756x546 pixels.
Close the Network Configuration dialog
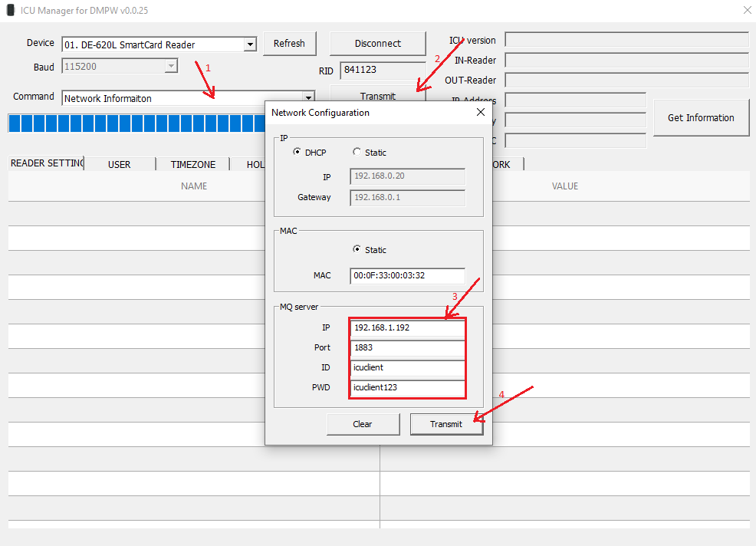coord(481,112)
